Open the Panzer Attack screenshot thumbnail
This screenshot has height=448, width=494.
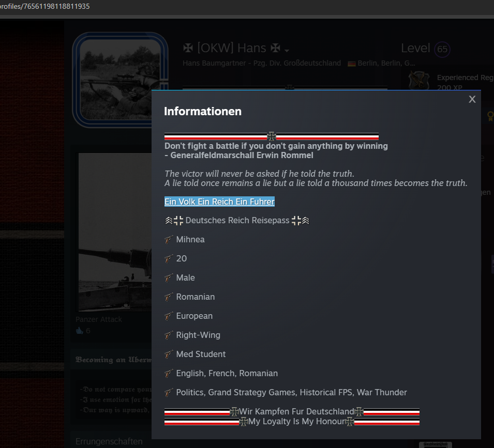point(114,233)
